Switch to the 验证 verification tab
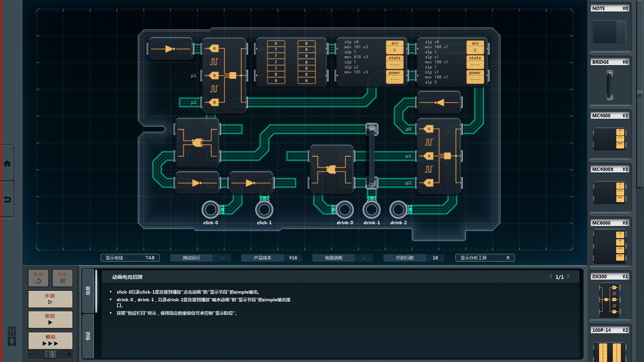644x362 pixels. point(88,336)
